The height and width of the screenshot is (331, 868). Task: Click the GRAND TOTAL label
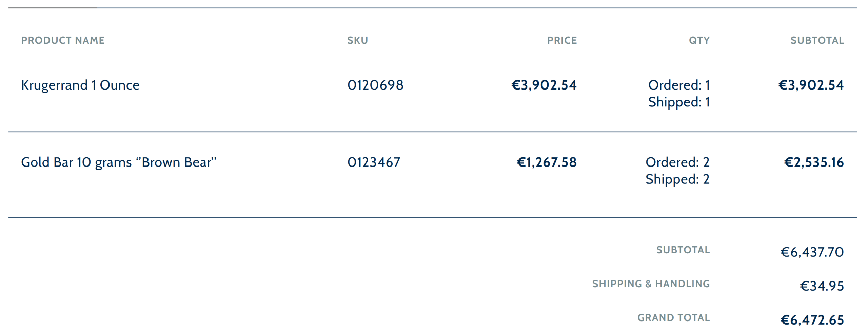[x=673, y=318]
